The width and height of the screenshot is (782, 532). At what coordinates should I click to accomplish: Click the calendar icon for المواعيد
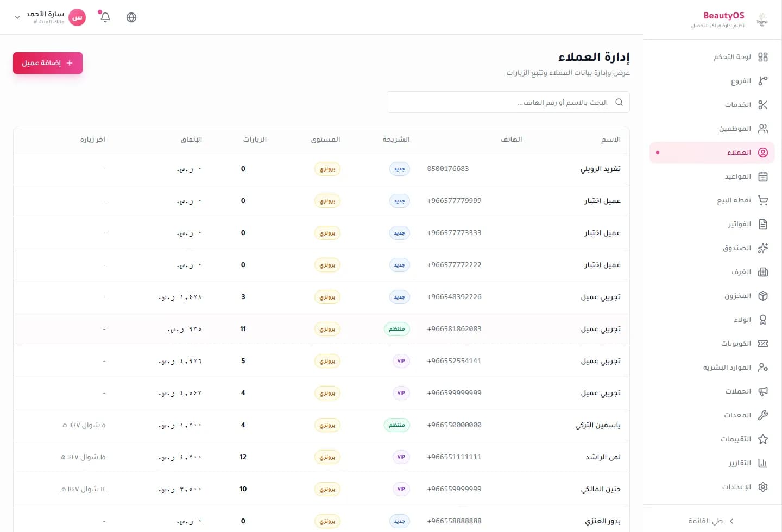(x=763, y=176)
